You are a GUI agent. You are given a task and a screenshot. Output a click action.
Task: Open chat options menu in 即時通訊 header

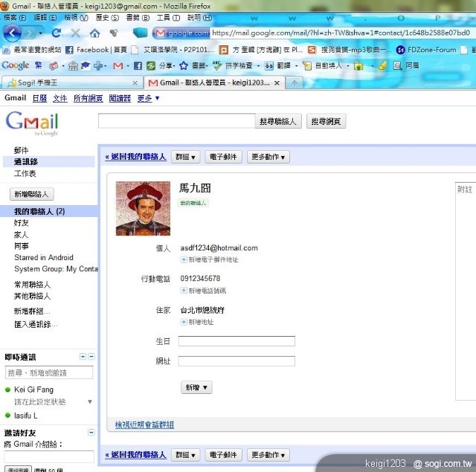tap(83, 357)
